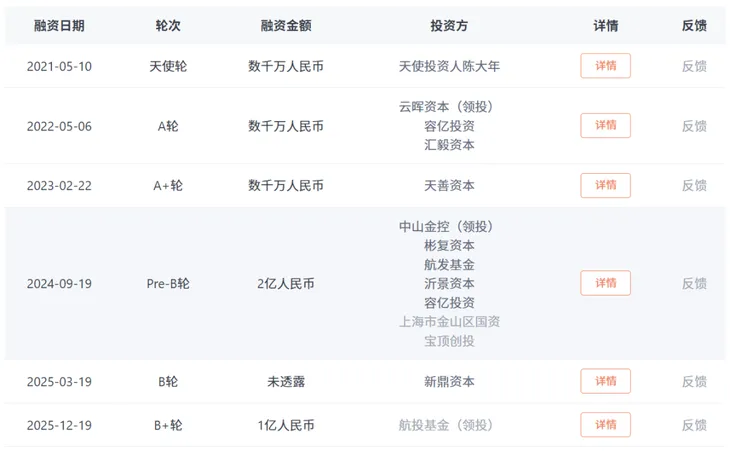
Task: Click 反馈 in the Pre-B轮 row
Action: (x=694, y=283)
